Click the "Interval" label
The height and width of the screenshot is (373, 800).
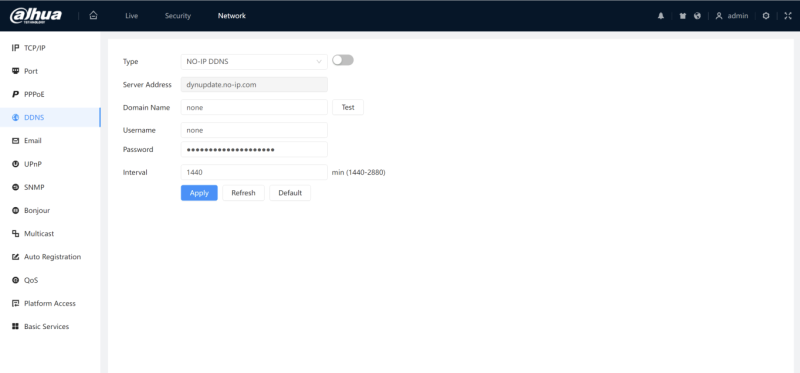(x=135, y=172)
